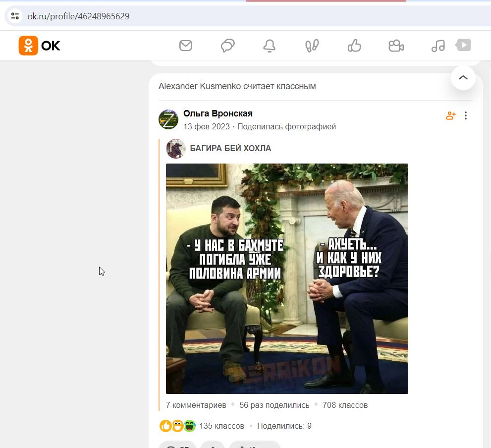Open the post's three-dot options menu
Image resolution: width=491 pixels, height=448 pixels.
(466, 115)
